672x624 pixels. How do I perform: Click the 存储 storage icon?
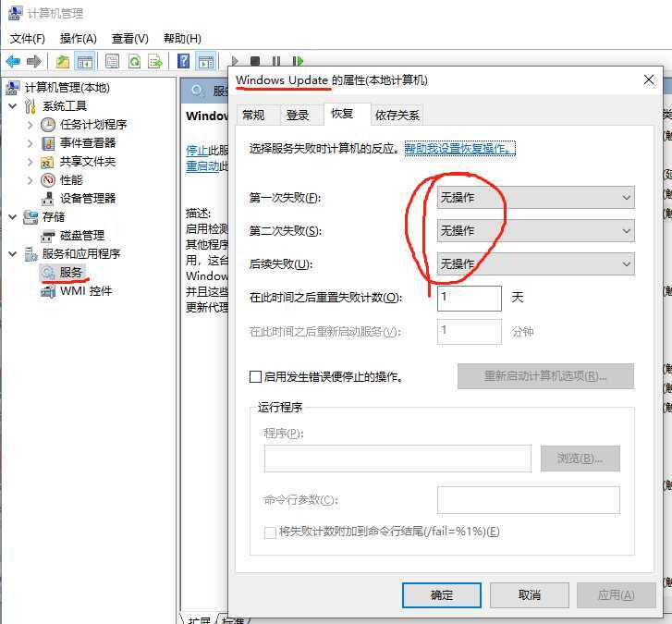coord(31,217)
